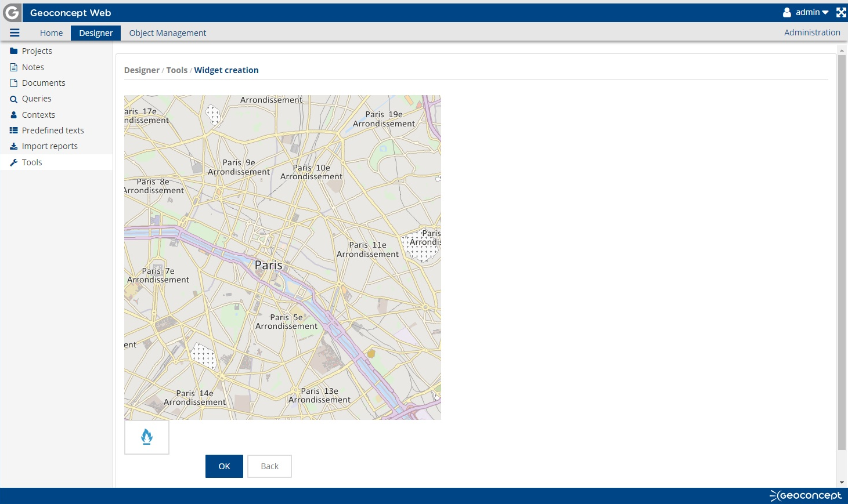
Task: Switch to the Designer tab
Action: 96,33
